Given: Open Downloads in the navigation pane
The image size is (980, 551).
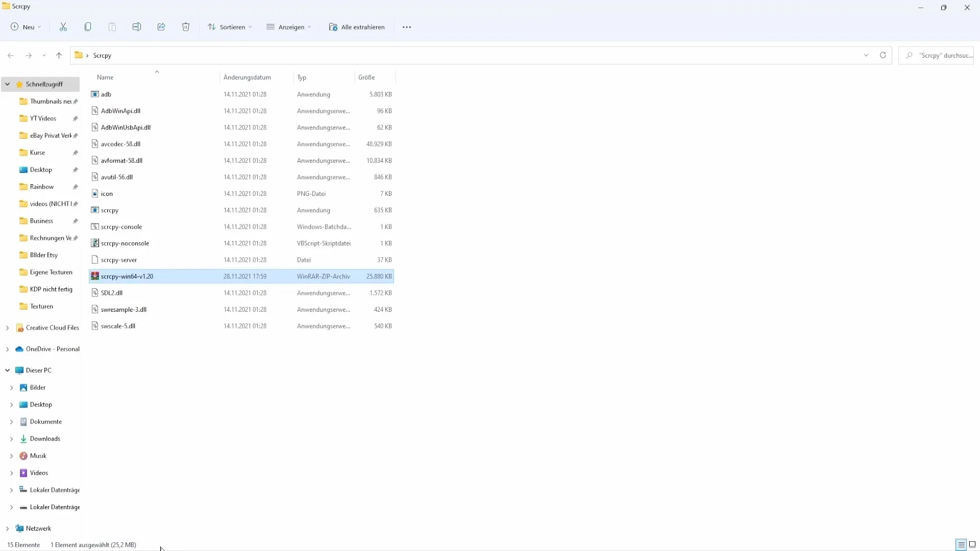Looking at the screenshot, I should coord(45,439).
